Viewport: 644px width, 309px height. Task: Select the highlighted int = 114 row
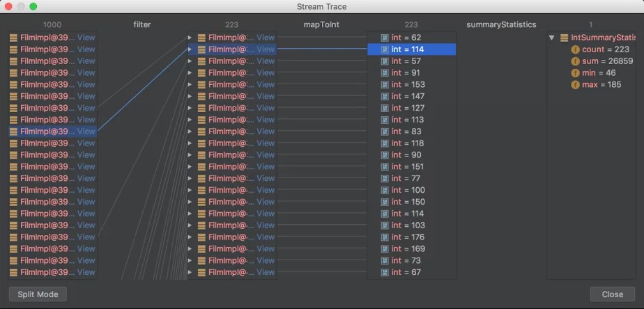pyautogui.click(x=411, y=49)
